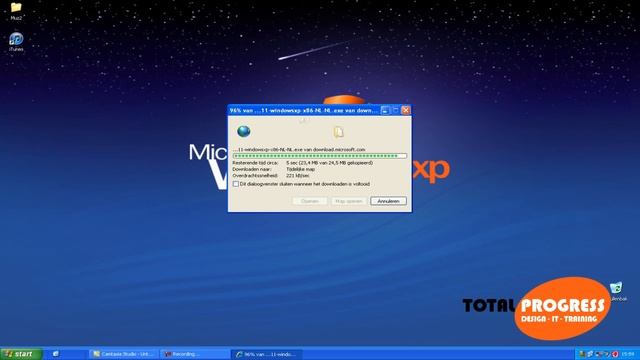The image size is (640, 360).
Task: Select the iTunes desktop shortcut
Action: tap(16, 42)
